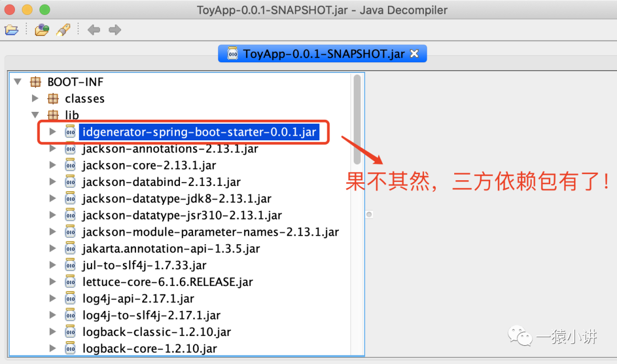617x364 pixels.
Task: Expand jackson-module-parameter-names jar node
Action: 53,232
